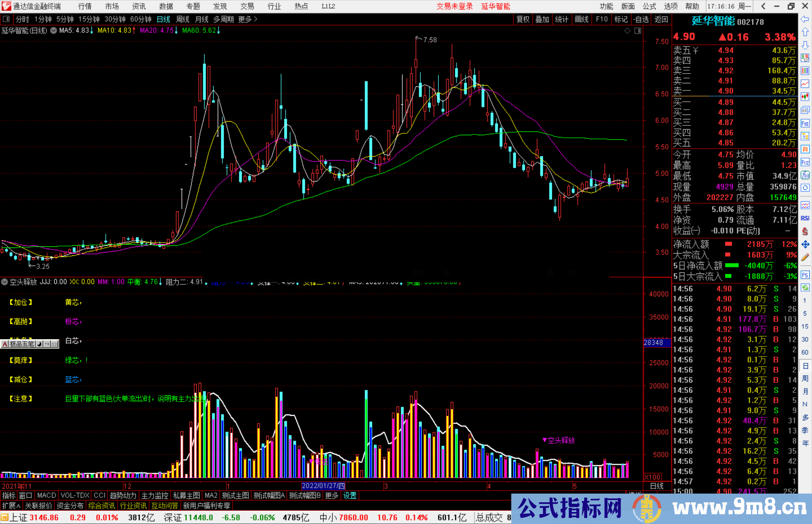Click the RSI indicator icon in sidebar
This screenshot has height=524, width=812.
(805, 218)
